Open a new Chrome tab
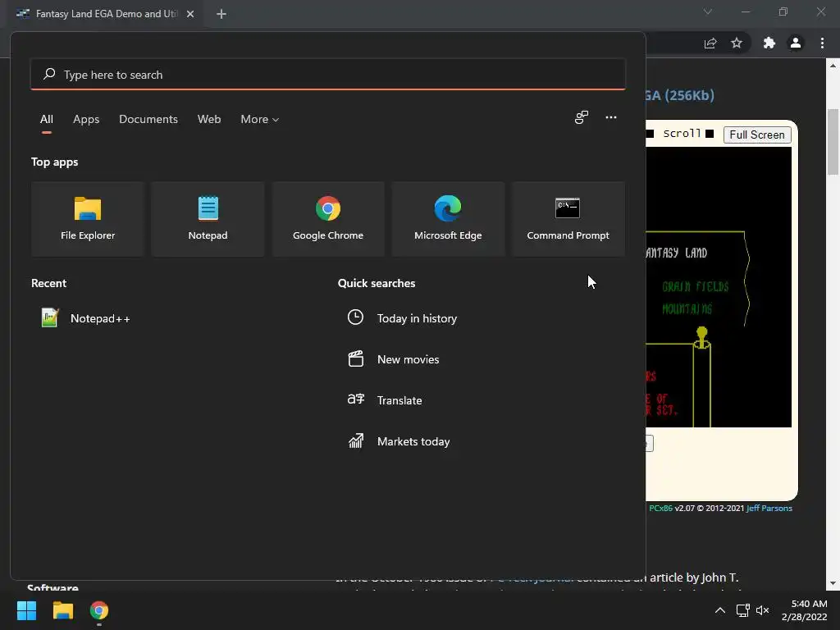840x630 pixels. (221, 14)
